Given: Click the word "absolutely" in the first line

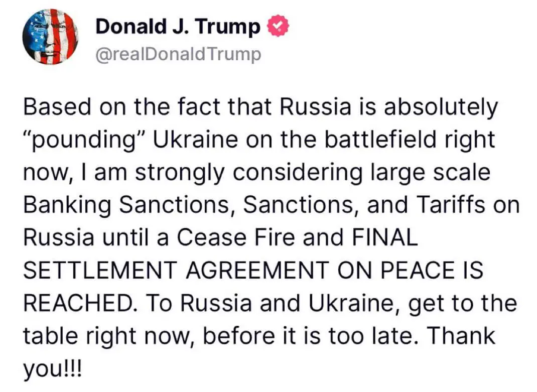Looking at the screenshot, I should click(x=441, y=107).
